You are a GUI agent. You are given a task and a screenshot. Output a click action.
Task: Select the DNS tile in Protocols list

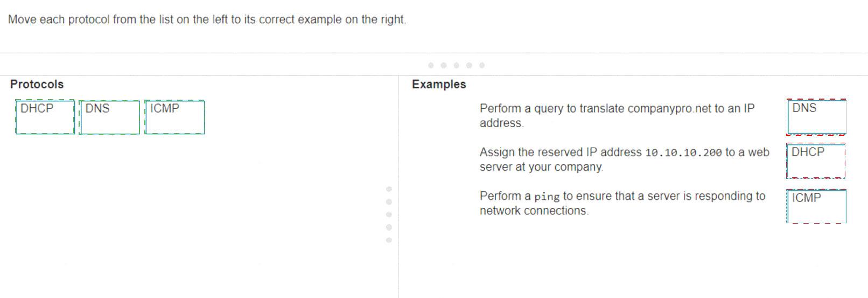(109, 117)
